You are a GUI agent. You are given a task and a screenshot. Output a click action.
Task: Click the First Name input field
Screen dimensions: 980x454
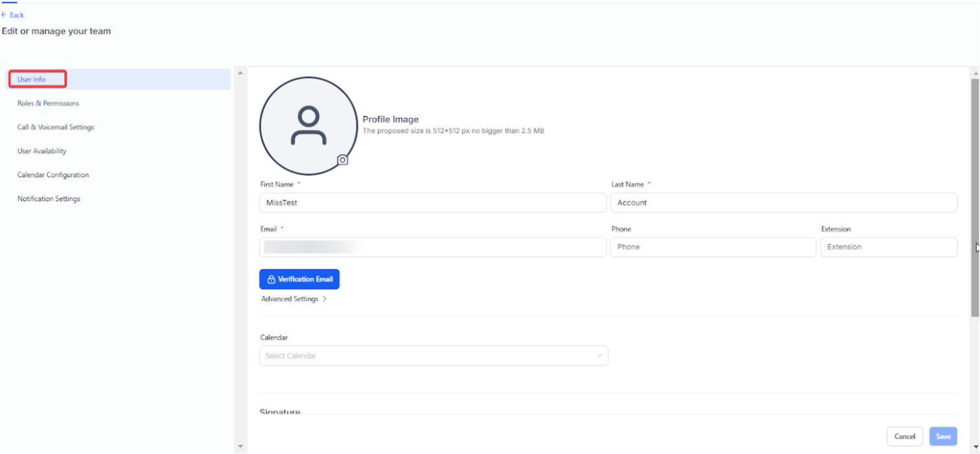[x=432, y=203]
